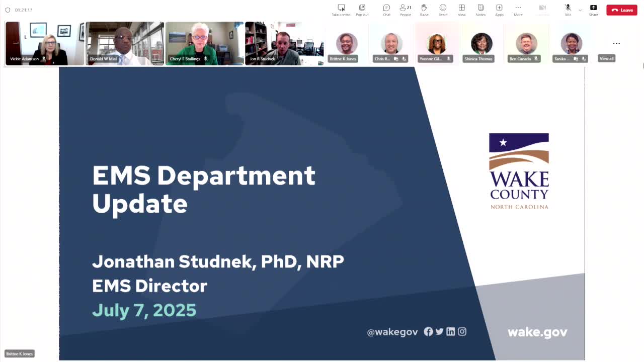Screen dimensions: 644x362
Task: Click Shinica Thomas's participant avatar
Action: [x=481, y=44]
